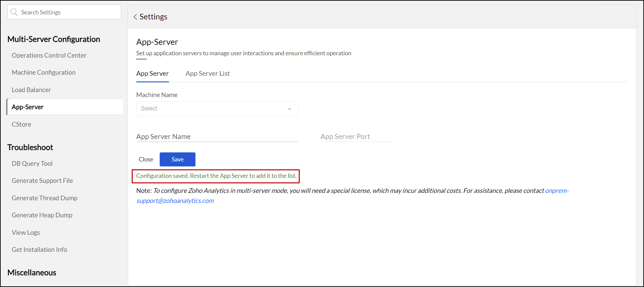Image resolution: width=644 pixels, height=287 pixels.
Task: Open Operations Control Center
Action: (x=49, y=55)
